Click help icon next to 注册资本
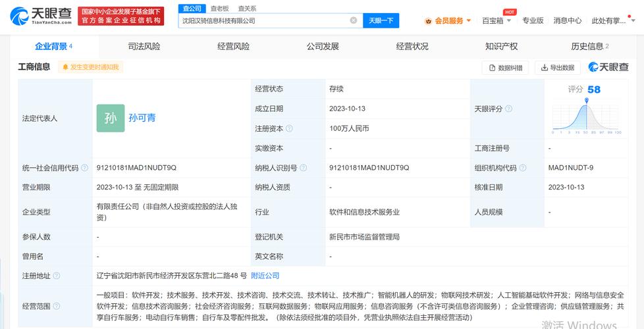 (289, 128)
